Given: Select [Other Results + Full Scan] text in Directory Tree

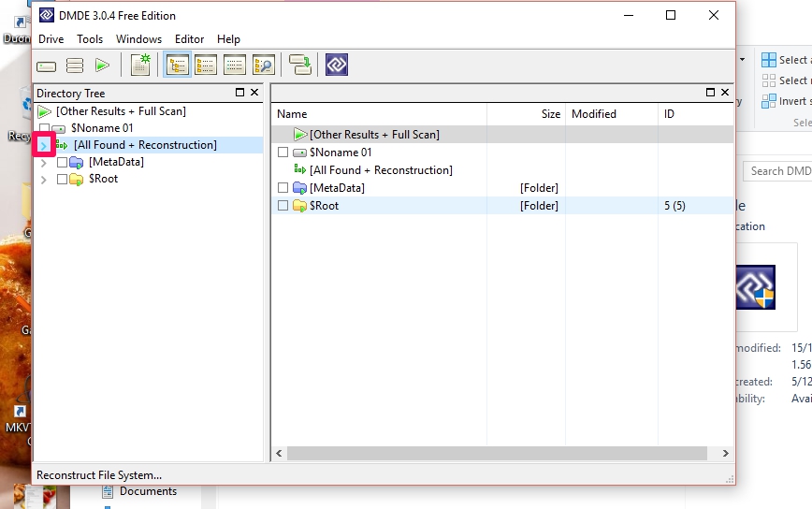Looking at the screenshot, I should [x=122, y=111].
